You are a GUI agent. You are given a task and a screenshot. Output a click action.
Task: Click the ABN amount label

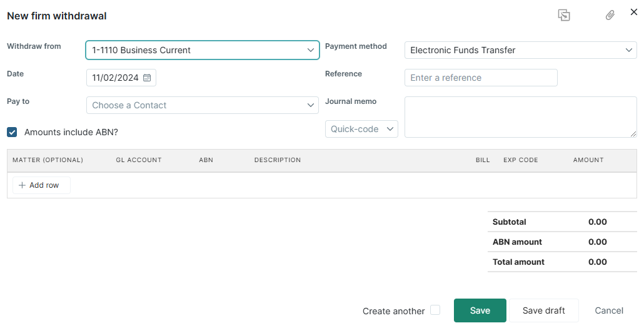coord(517,242)
